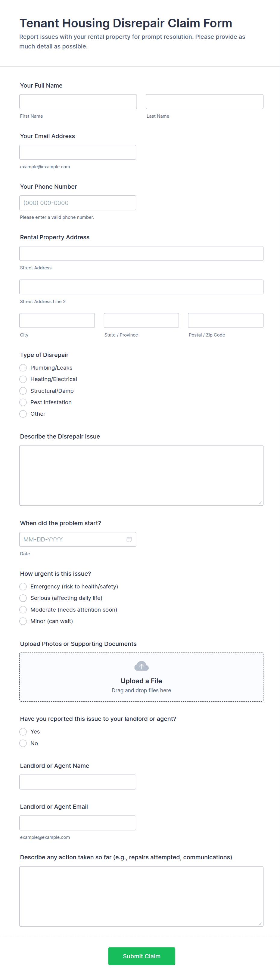Select Structural/Damp radio button
Screen dimensions: 280x980
(x=23, y=391)
